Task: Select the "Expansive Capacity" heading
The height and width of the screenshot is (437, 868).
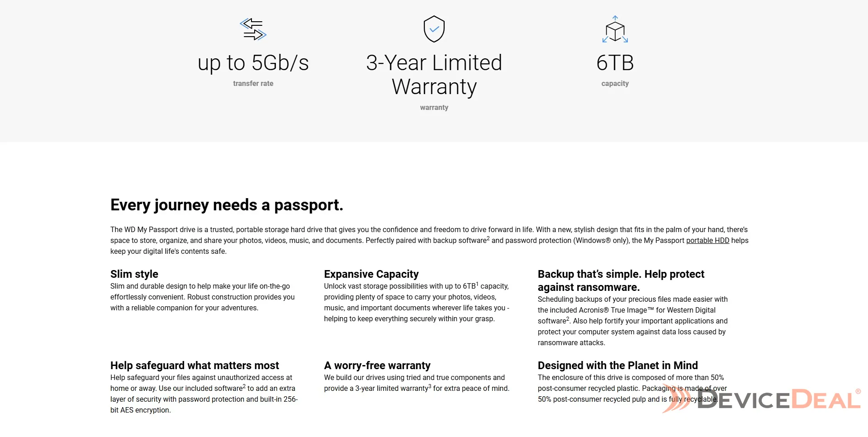Action: coord(371,274)
